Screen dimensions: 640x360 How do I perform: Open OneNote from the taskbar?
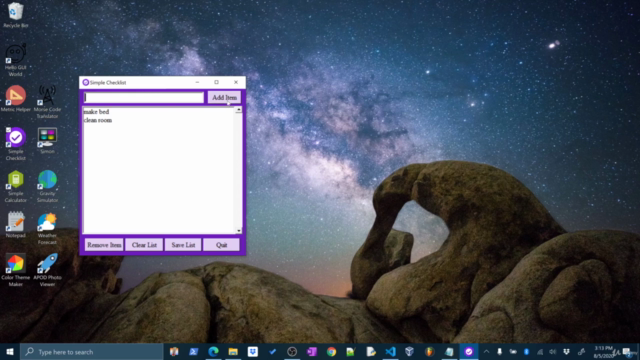(312, 352)
